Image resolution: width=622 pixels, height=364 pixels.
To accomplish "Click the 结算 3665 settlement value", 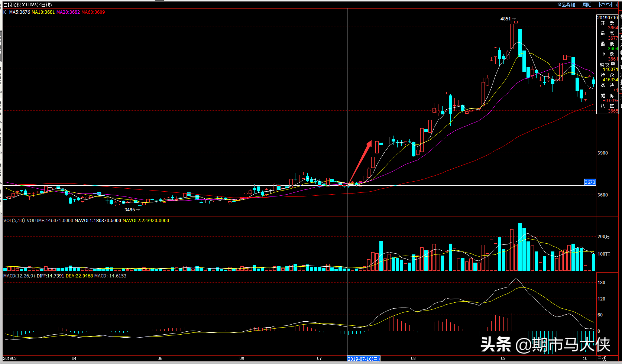I will (x=613, y=111).
